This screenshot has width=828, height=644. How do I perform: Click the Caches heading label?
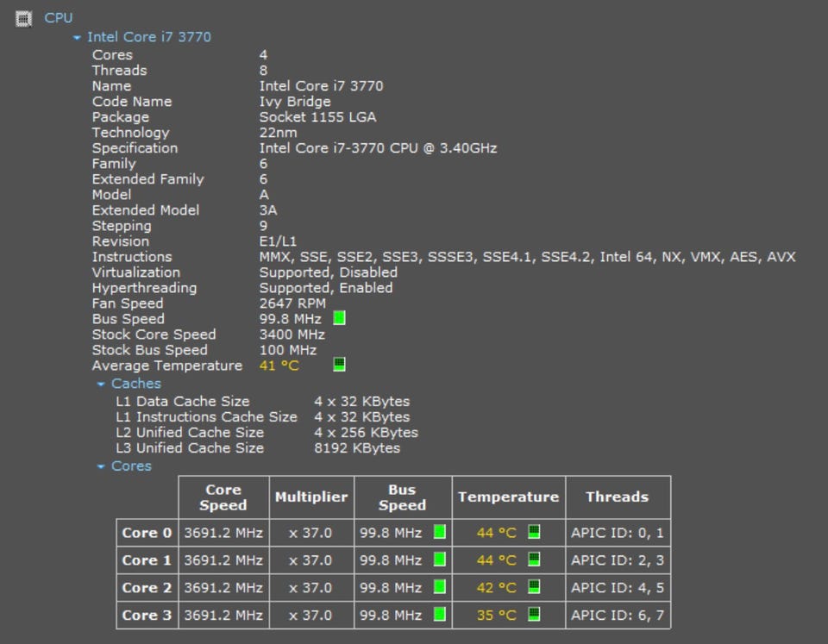(135, 384)
